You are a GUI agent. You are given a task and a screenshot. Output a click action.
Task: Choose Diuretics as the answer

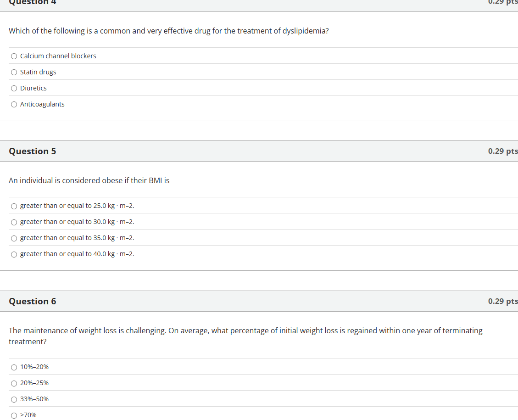tap(14, 88)
